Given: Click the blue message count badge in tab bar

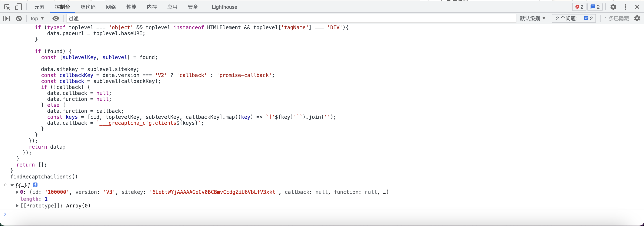Looking at the screenshot, I should 595,7.
